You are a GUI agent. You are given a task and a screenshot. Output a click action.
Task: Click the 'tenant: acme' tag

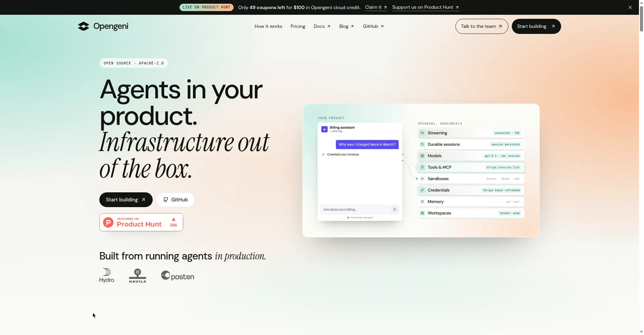point(509,213)
